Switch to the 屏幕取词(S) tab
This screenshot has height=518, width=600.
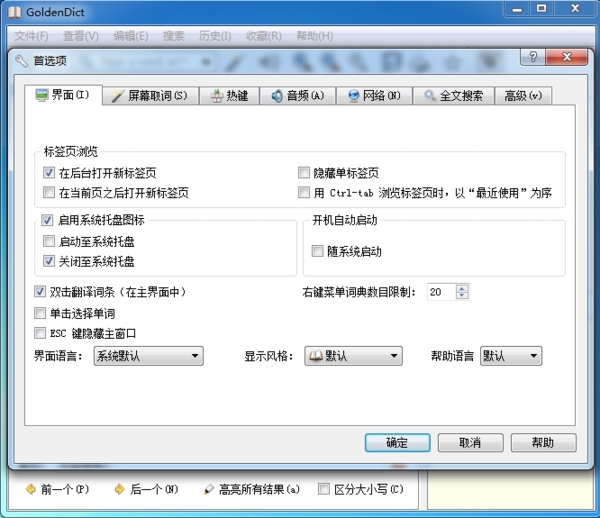pos(151,96)
